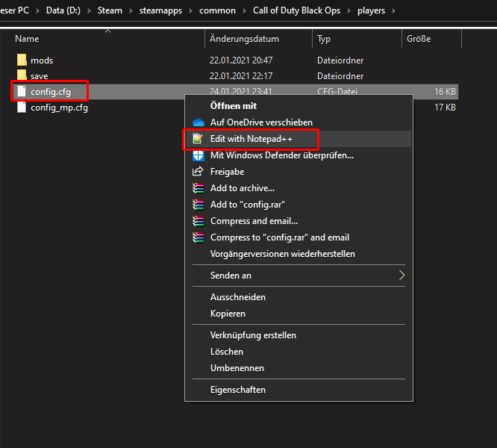The height and width of the screenshot is (448, 497).
Task: Expand the breadcrumb chevron after players
Action: pos(393,11)
